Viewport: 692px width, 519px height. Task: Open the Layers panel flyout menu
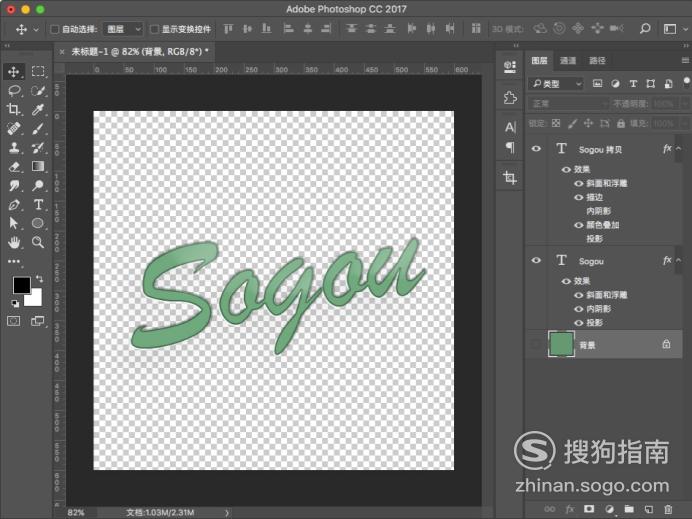click(x=685, y=60)
